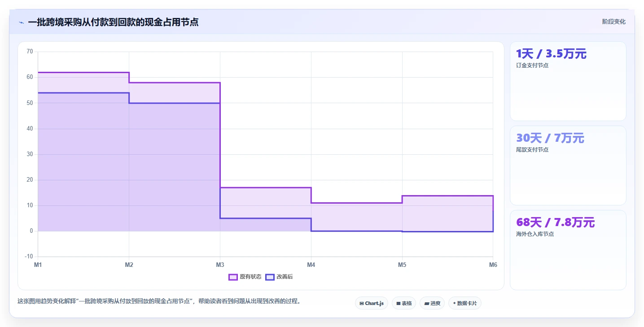Open the 尾款支付节点 data card
Viewport: 644px width, 327px height.
568,166
